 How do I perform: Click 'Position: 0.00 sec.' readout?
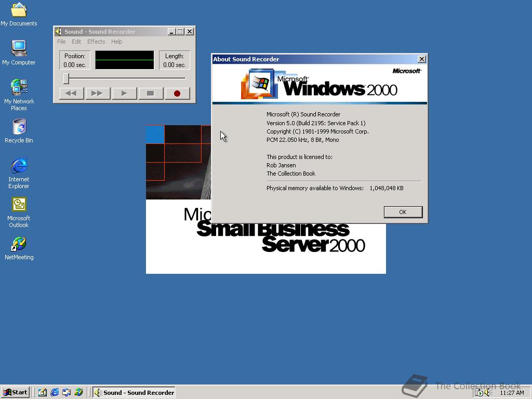(x=75, y=60)
